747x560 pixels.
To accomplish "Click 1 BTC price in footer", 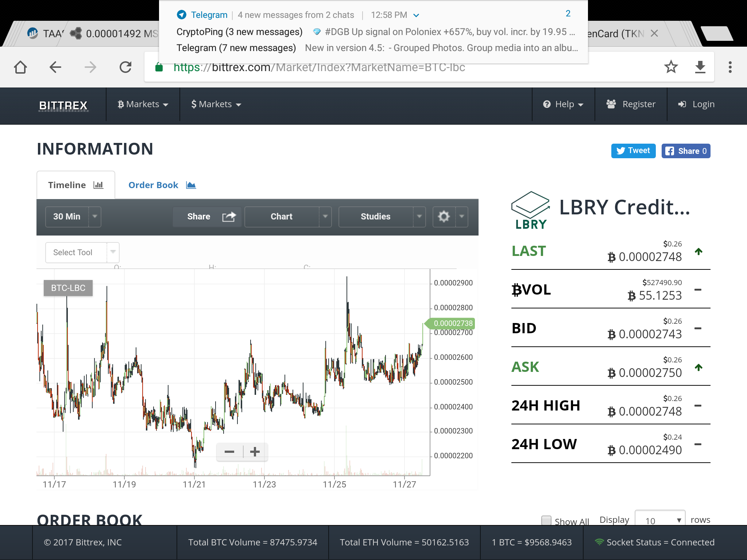I will pyautogui.click(x=532, y=542).
